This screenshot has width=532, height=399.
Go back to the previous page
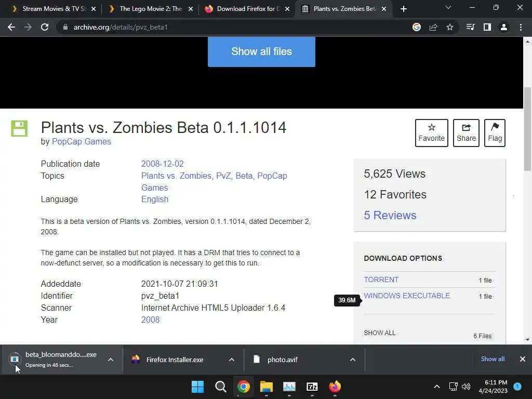(x=11, y=27)
